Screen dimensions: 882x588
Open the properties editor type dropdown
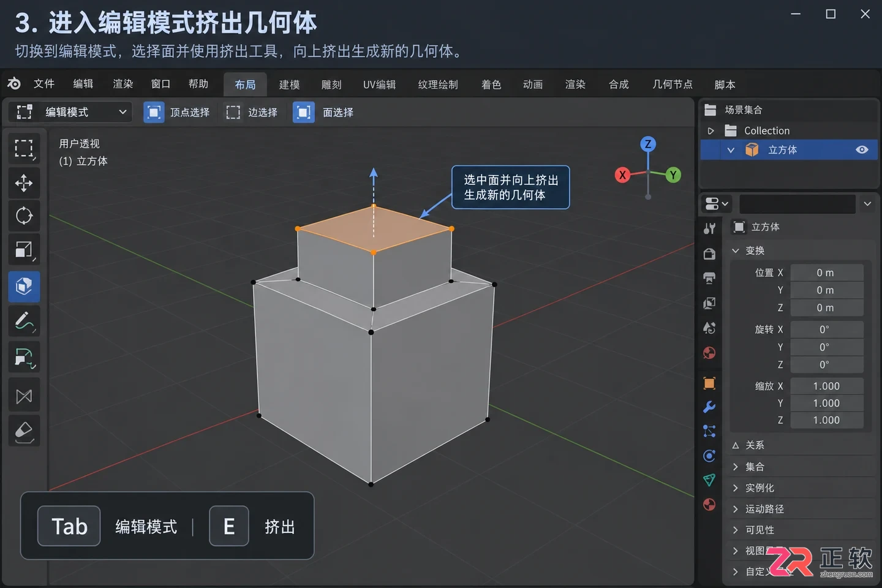[717, 204]
